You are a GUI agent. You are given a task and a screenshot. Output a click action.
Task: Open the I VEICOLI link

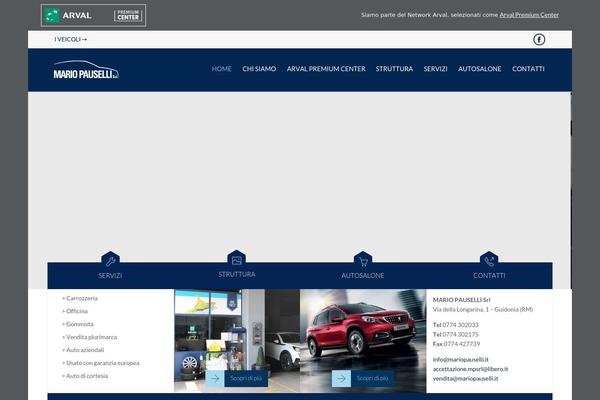70,39
